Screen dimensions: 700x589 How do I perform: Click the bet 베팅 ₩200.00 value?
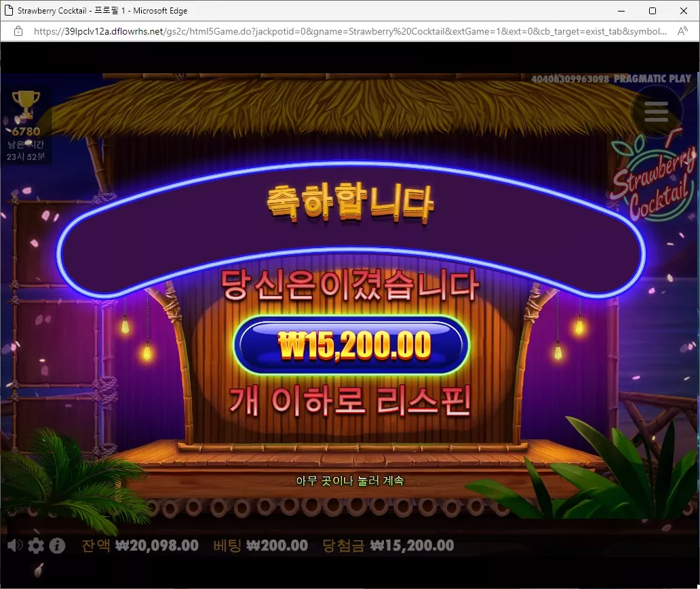(260, 545)
